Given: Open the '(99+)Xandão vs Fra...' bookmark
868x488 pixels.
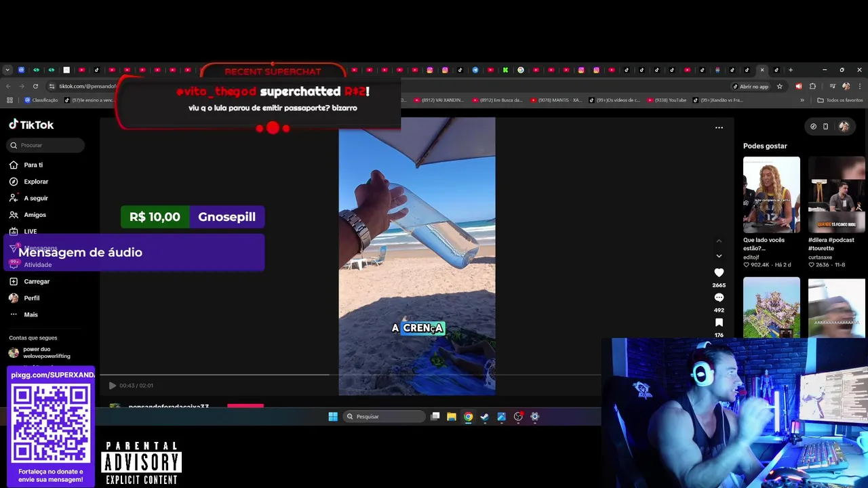Looking at the screenshot, I should [718, 100].
